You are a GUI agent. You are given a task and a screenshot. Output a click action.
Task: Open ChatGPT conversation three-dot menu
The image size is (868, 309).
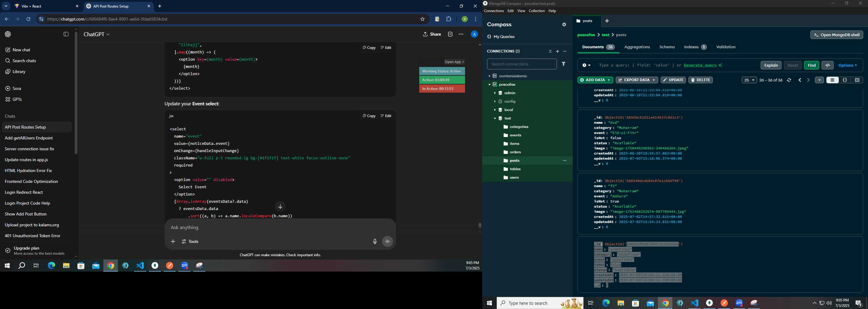(x=461, y=34)
